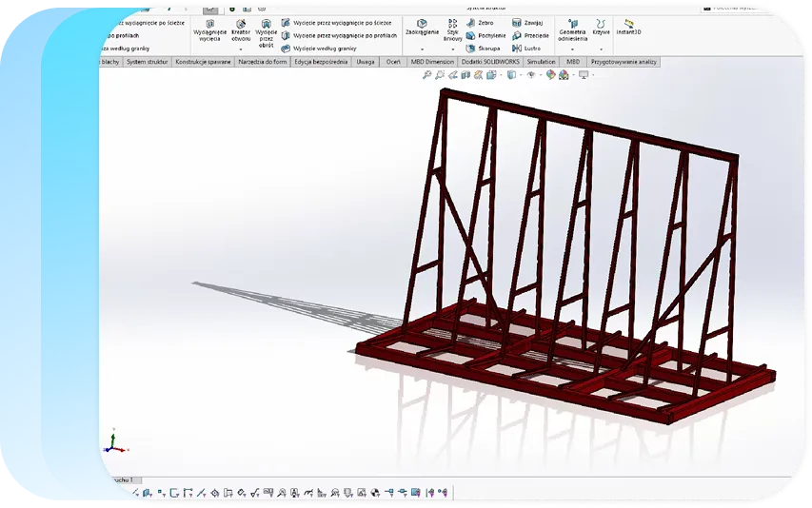Expand the Hide/Show Items dropdown arrow

541,75
